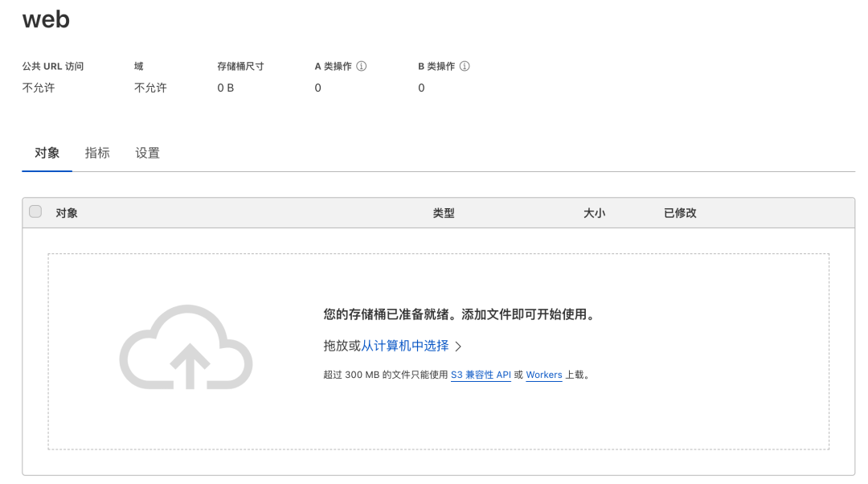868x484 pixels.
Task: Click the 对象 column header
Action: 67,213
